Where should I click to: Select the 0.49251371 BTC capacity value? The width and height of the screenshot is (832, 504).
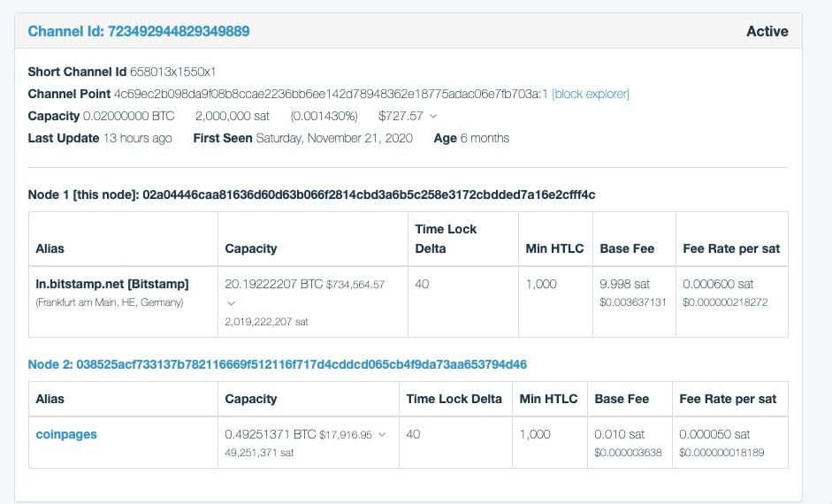tap(270, 434)
